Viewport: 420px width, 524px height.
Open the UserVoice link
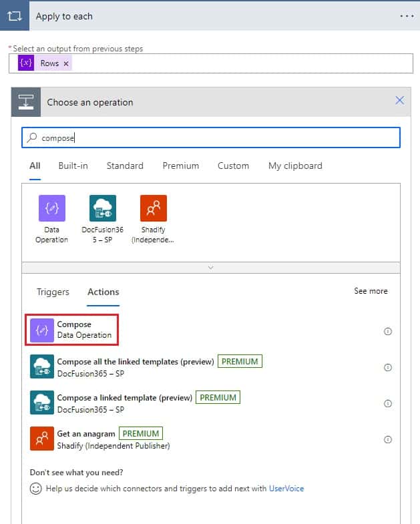point(286,489)
